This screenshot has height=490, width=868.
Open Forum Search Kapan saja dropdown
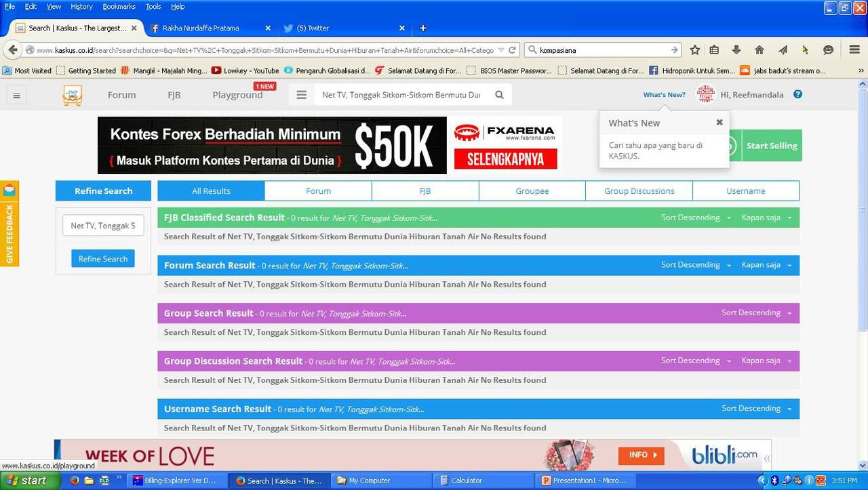pos(767,265)
